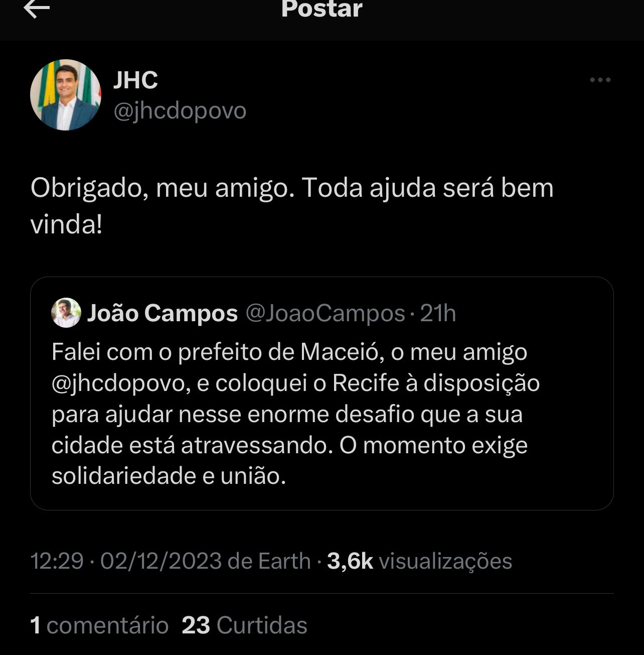The image size is (644, 655).
Task: Tap the @JoaoCampos handle
Action: click(x=325, y=313)
